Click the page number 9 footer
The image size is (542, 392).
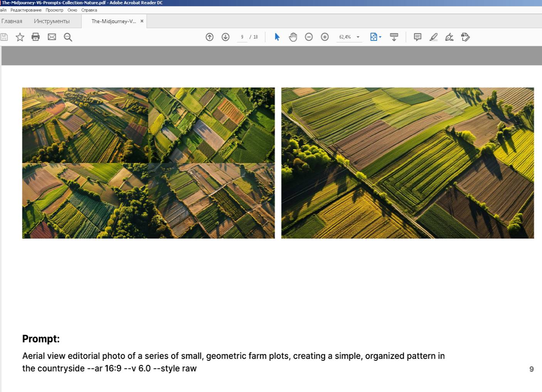point(532,369)
